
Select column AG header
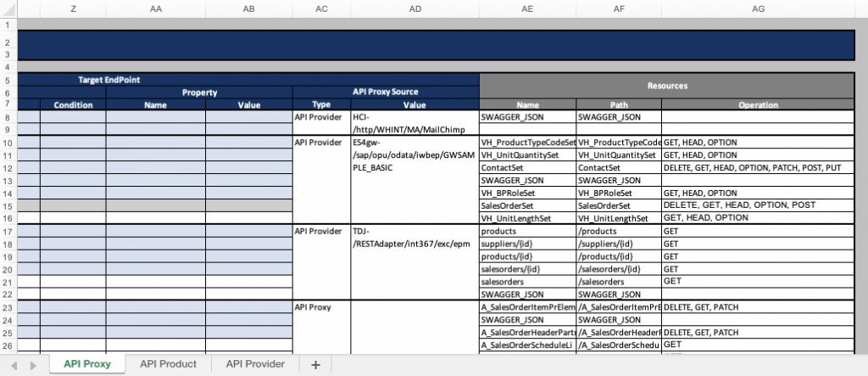(x=759, y=8)
